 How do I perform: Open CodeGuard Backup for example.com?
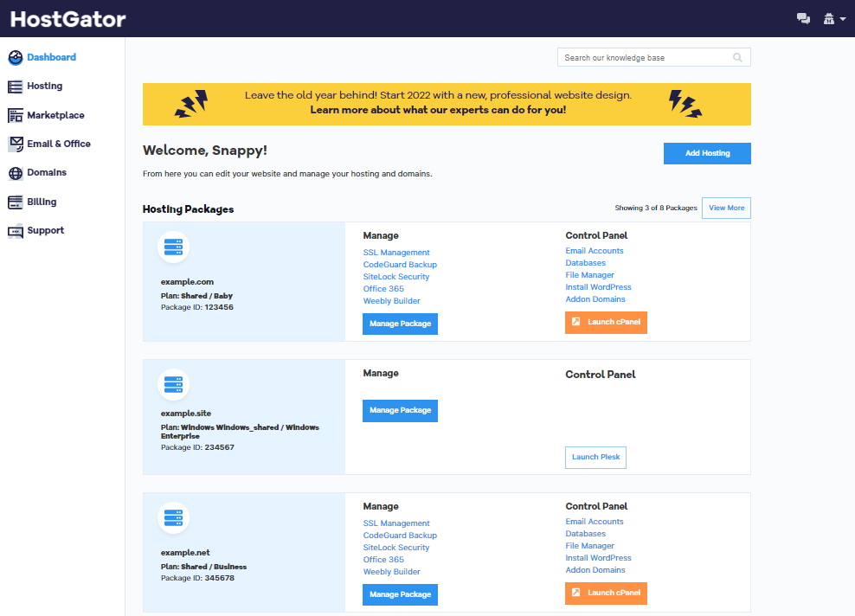(400, 265)
